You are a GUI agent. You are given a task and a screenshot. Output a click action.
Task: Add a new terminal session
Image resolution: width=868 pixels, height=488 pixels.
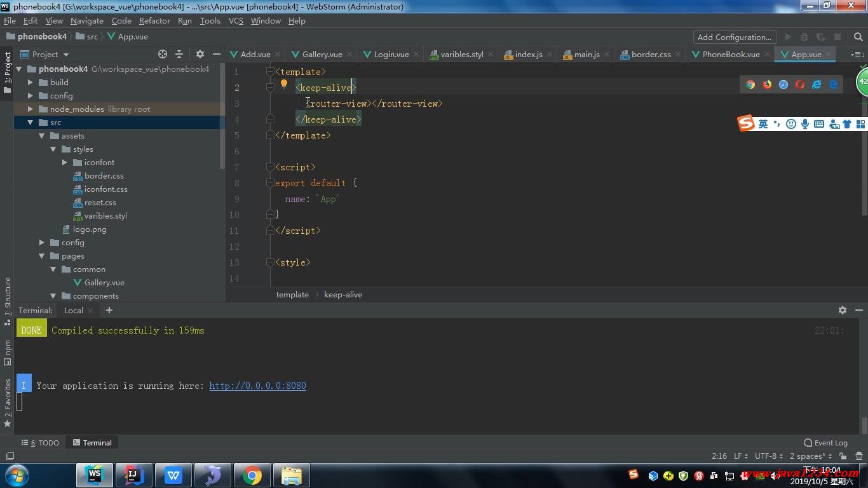109,310
